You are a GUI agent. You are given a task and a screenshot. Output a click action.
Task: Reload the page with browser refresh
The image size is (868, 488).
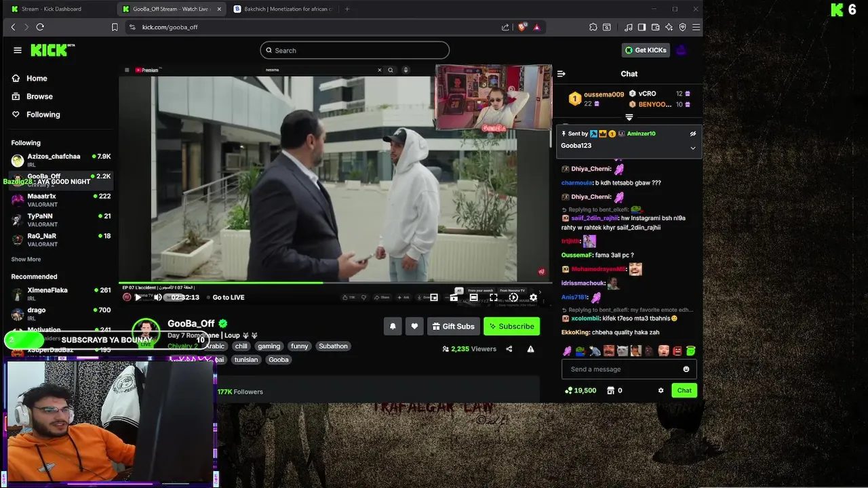coord(40,27)
